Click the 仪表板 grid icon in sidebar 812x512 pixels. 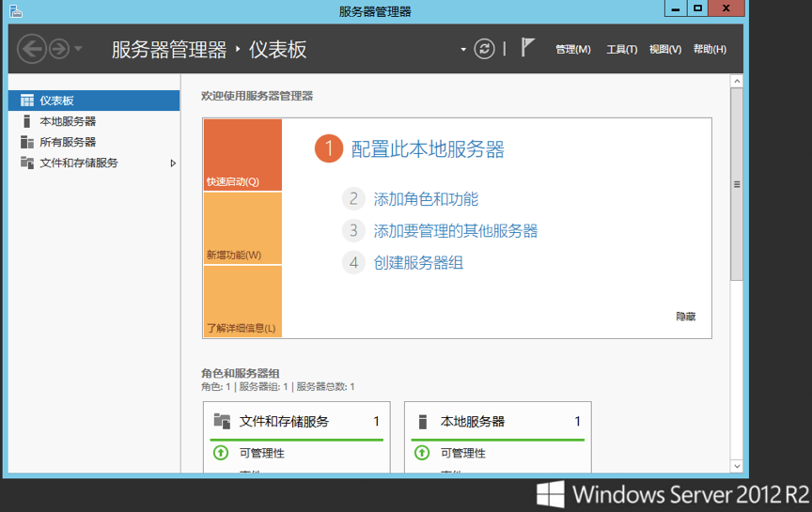[27, 101]
